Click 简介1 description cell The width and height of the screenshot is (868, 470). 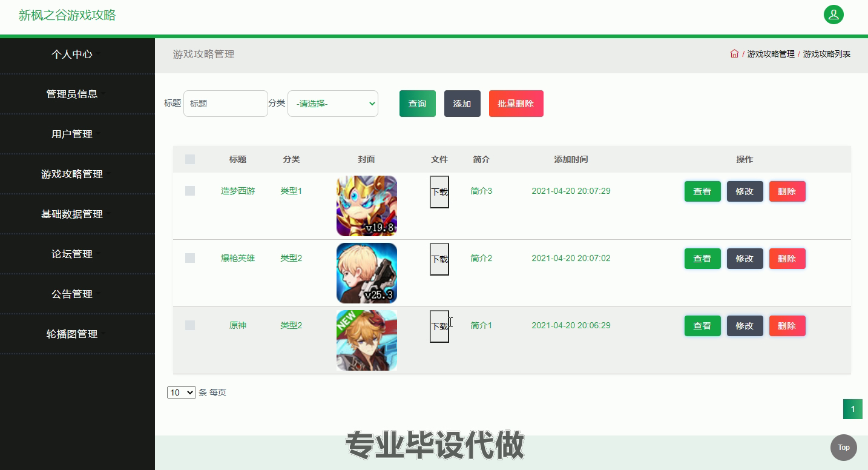point(481,325)
